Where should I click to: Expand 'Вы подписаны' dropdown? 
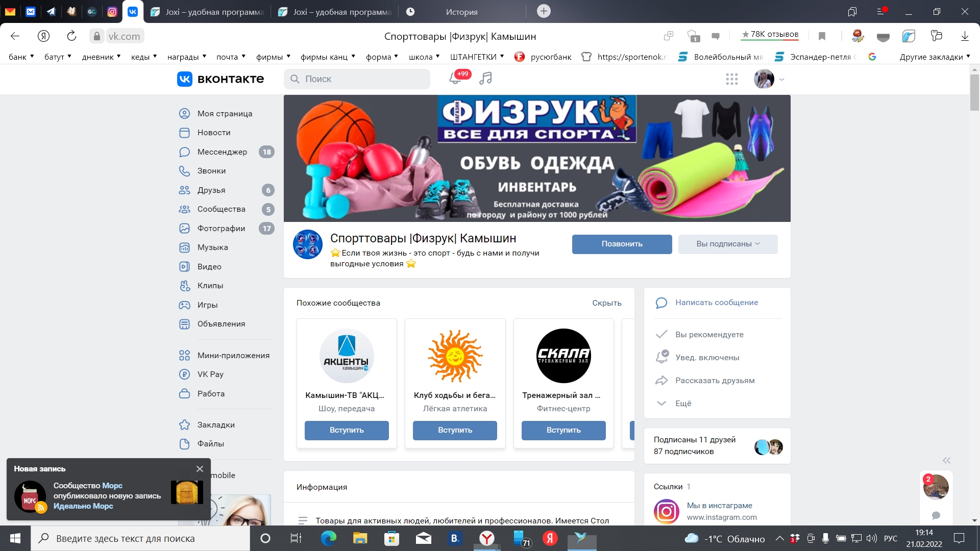[x=727, y=244]
